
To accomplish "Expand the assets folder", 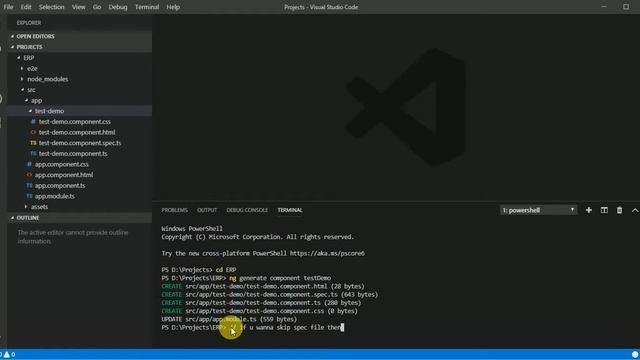I will (80, 207).
